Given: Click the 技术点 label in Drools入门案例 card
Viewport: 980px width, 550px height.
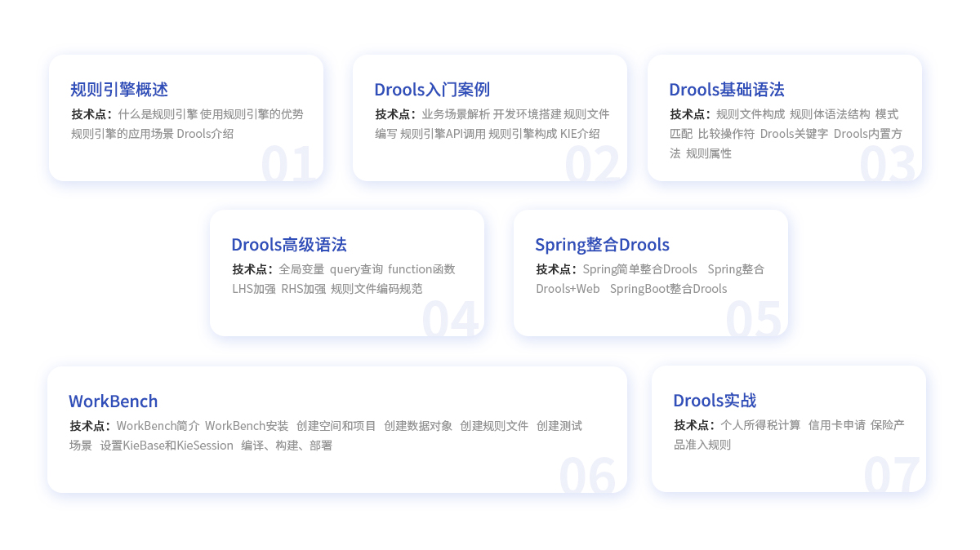Looking at the screenshot, I should click(x=396, y=114).
